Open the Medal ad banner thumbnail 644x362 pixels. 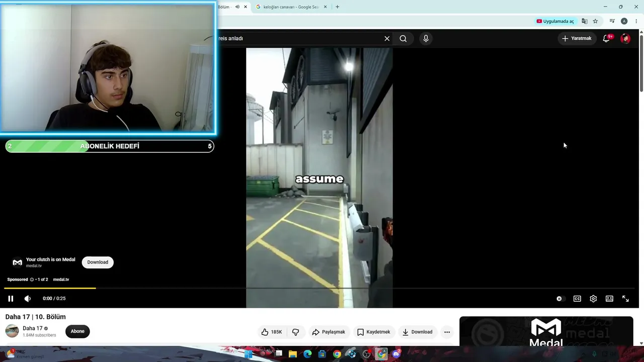point(546,331)
